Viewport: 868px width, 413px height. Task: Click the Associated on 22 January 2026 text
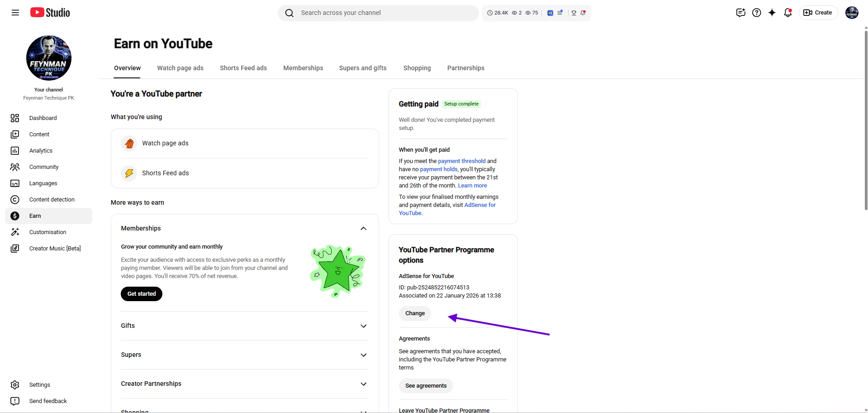coord(450,296)
